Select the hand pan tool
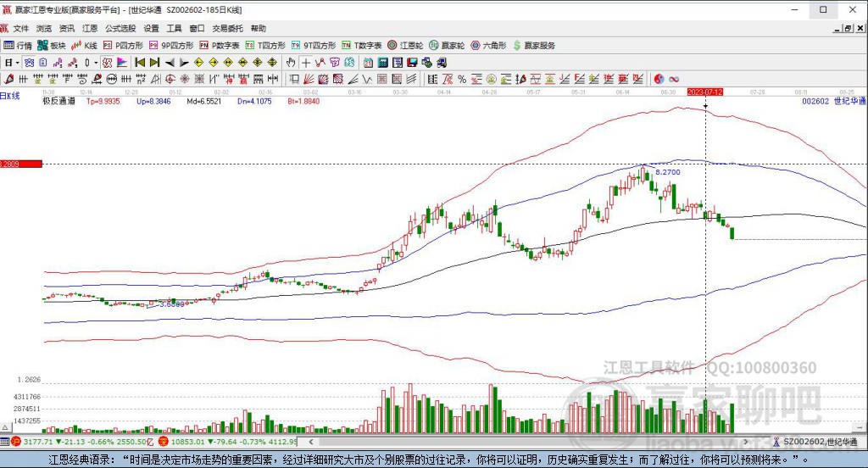 tap(290, 63)
